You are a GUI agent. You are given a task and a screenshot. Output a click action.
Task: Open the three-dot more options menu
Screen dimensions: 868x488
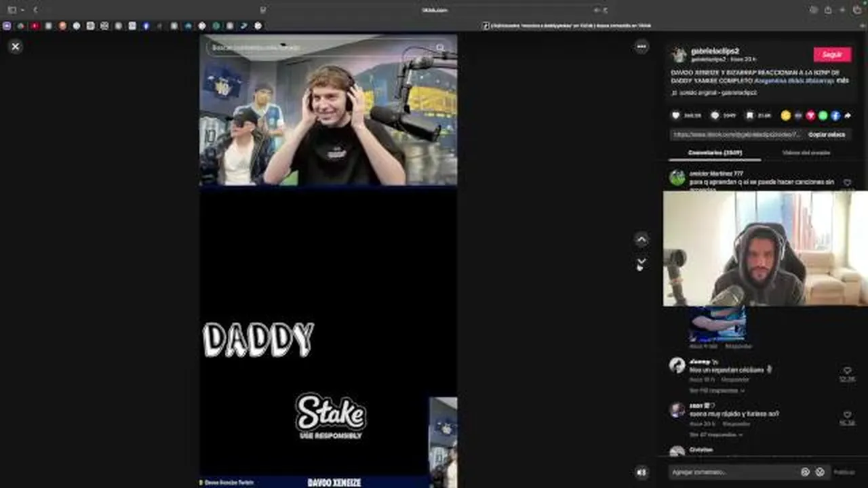point(642,46)
